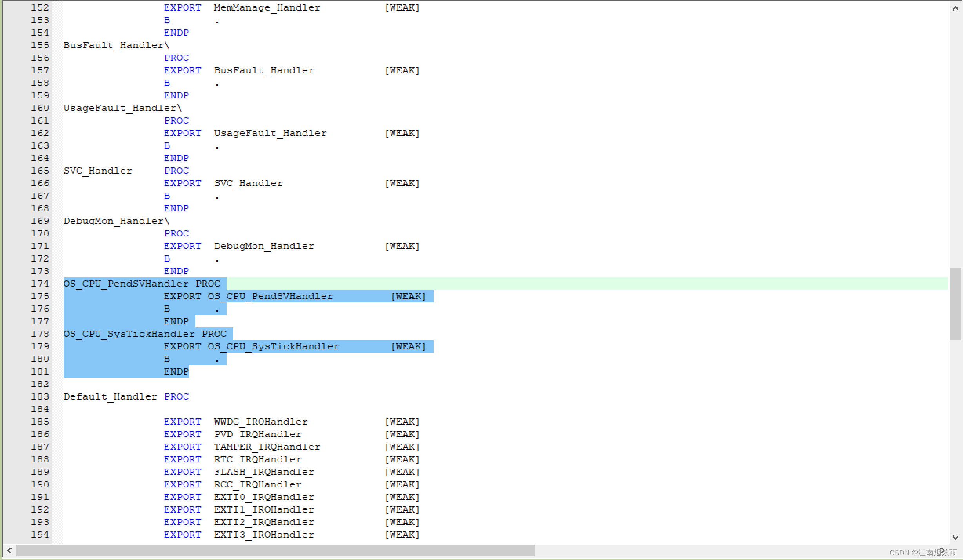
Task: Click the [WEAK] attribute on line 152
Action: point(402,8)
